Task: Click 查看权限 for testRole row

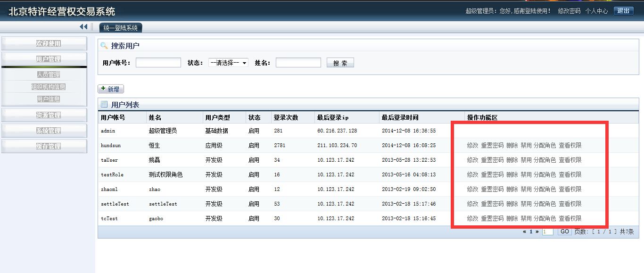Action: (x=570, y=174)
